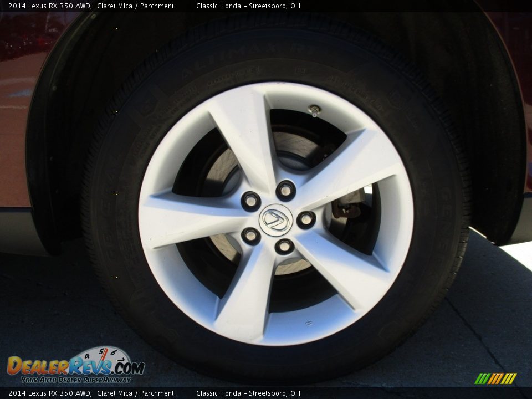Click "2014 Lexus RX 350 AWD" in top caption
The image size is (532, 399).
pos(50,6)
